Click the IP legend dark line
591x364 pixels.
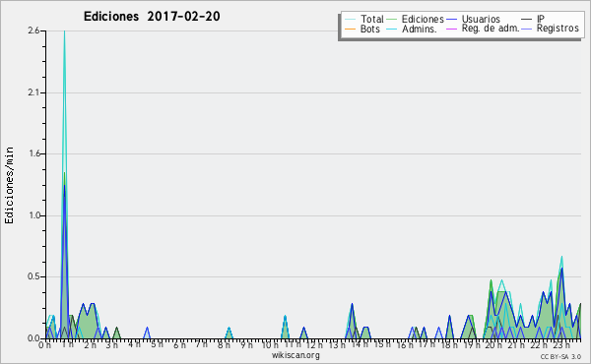pos(527,19)
